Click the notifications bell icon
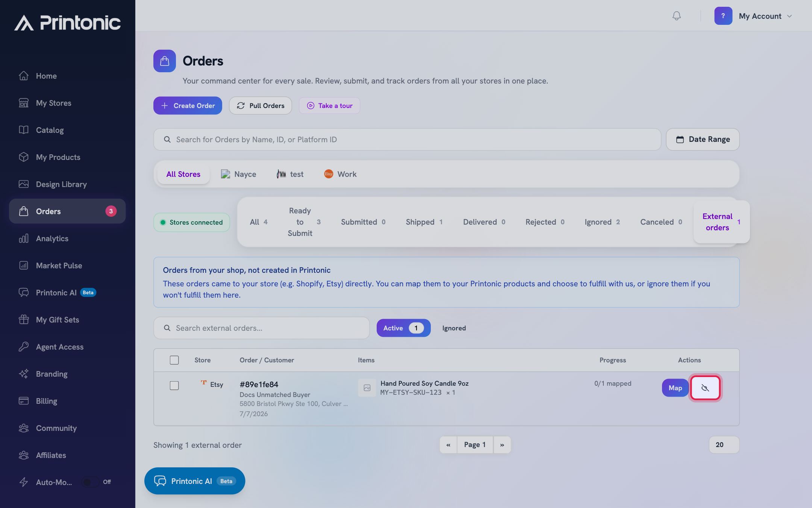812x508 pixels. pyautogui.click(x=676, y=16)
